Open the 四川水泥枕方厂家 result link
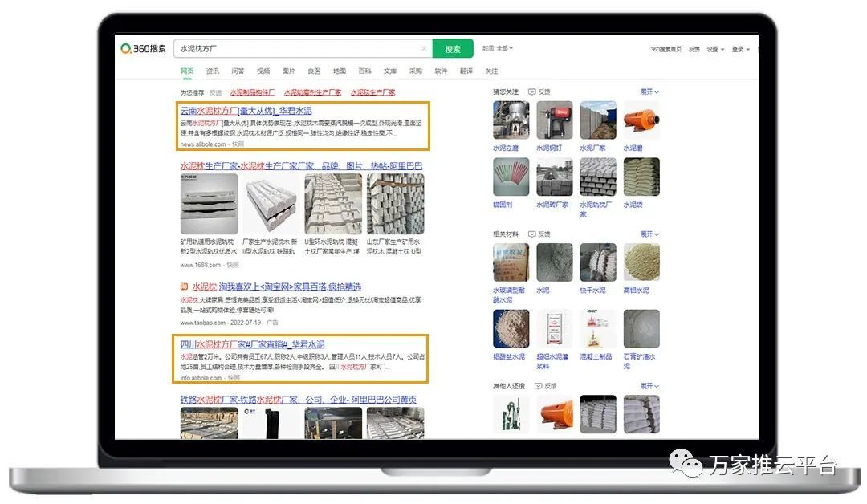Screen dimensions: 867x504 pyautogui.click(x=252, y=344)
